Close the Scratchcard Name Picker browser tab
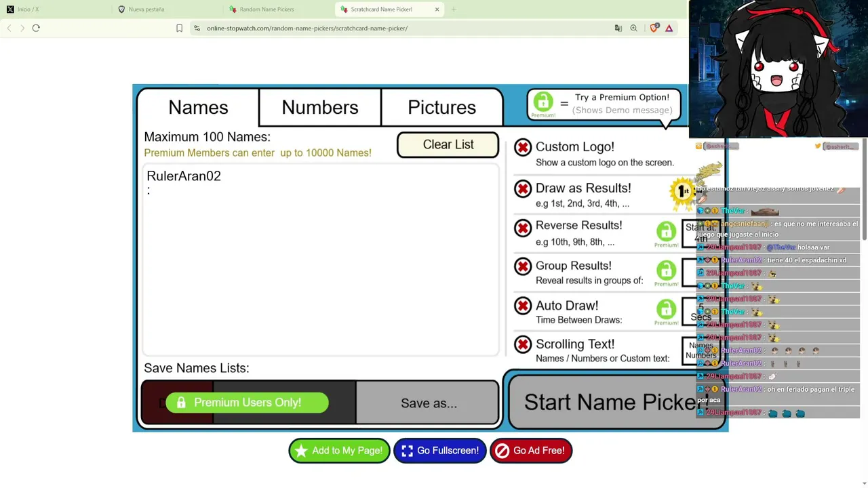 437,9
